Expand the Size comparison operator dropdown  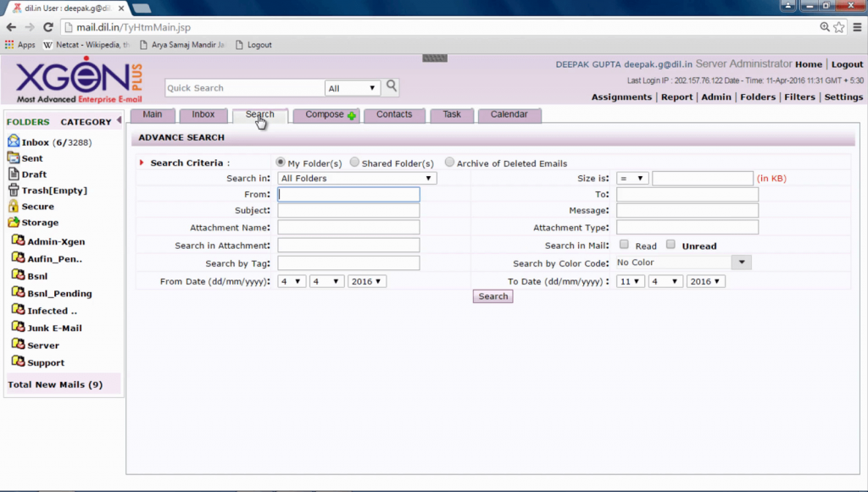click(x=631, y=178)
